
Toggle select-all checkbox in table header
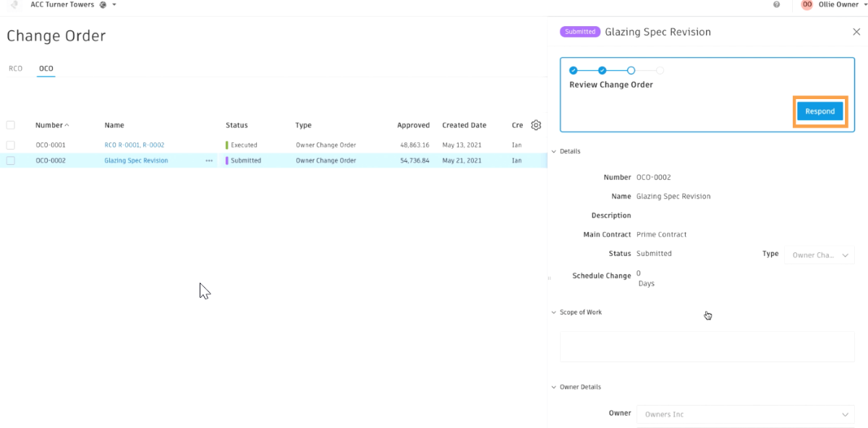pyautogui.click(x=11, y=125)
